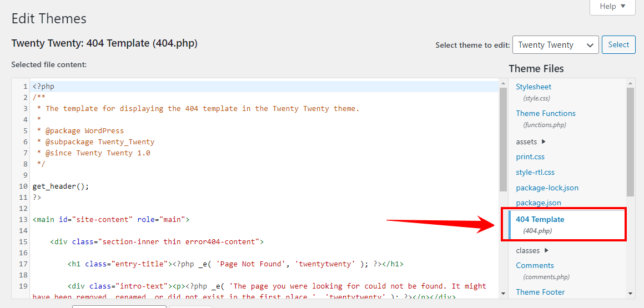The width and height of the screenshot is (644, 308).
Task: Select the 404 Template file
Action: point(540,220)
